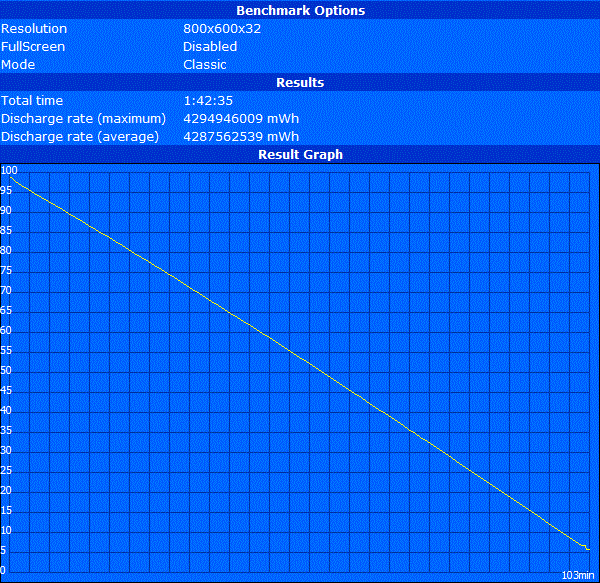Select the '800x600x32' resolution value
600x583 pixels.
222,29
